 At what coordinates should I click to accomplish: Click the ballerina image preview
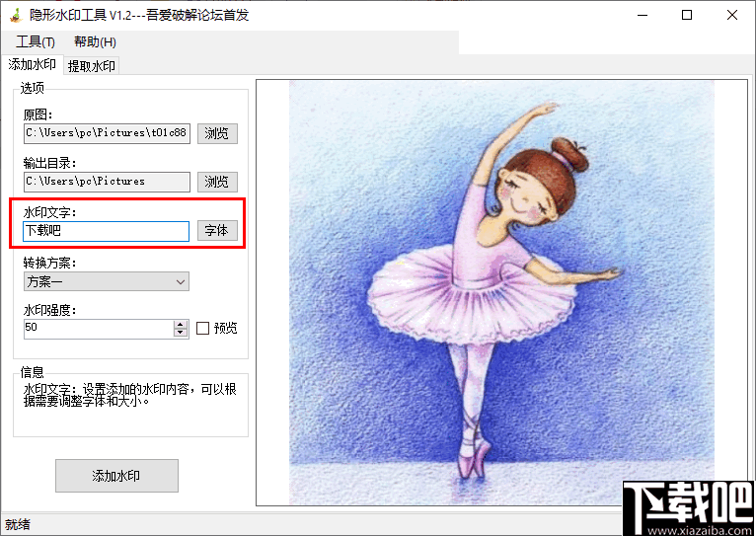tap(501, 292)
